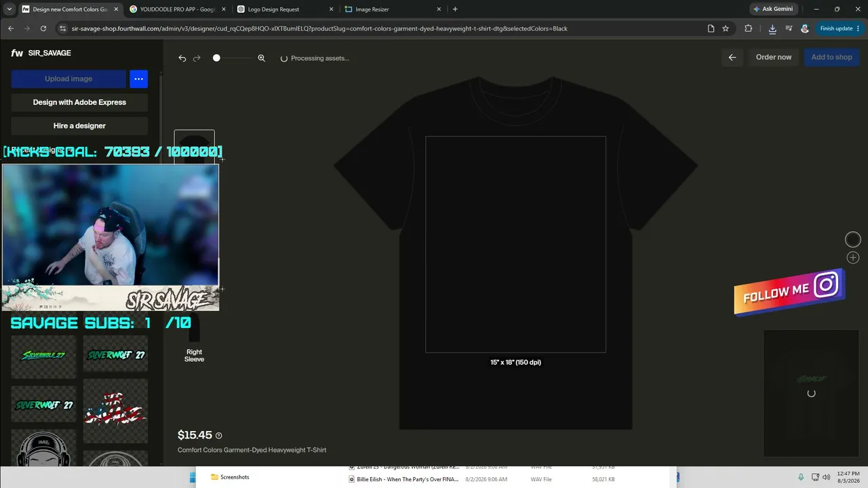Bookmark this page with the star
Screen dimensions: 868x488
coord(726,28)
